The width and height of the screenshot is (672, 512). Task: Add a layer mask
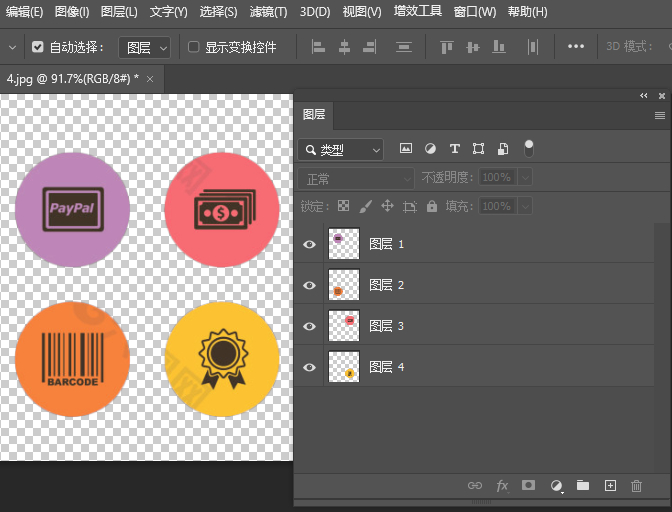(x=529, y=486)
